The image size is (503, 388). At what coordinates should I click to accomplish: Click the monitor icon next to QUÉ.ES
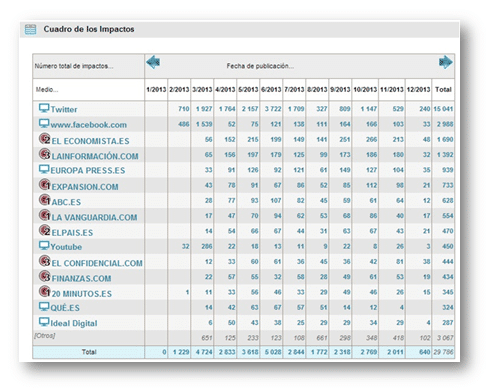pyautogui.click(x=44, y=307)
